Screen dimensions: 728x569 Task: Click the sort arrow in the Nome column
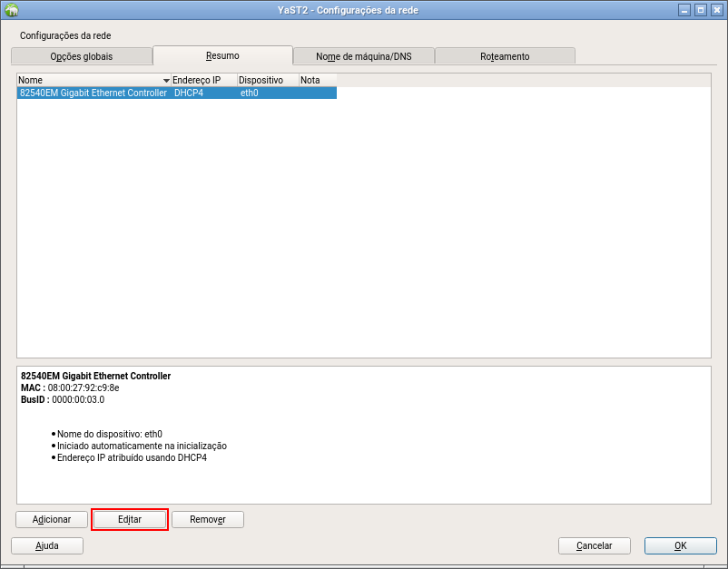166,81
